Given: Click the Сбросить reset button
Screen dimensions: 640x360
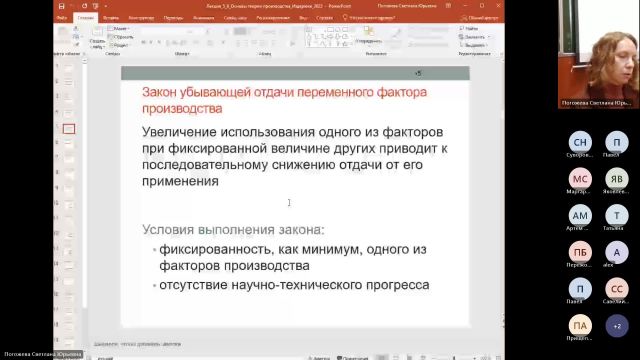Looking at the screenshot, I should tap(120, 37).
